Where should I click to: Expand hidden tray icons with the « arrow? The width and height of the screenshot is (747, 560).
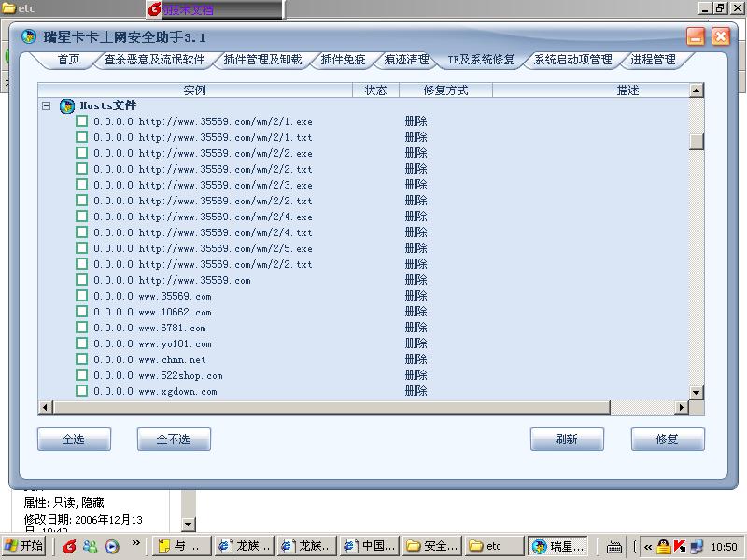647,547
